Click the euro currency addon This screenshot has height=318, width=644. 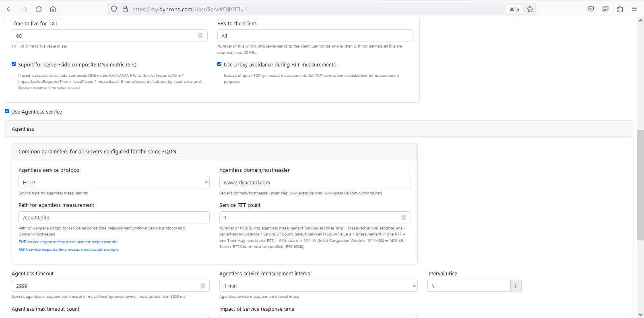[x=516, y=286]
